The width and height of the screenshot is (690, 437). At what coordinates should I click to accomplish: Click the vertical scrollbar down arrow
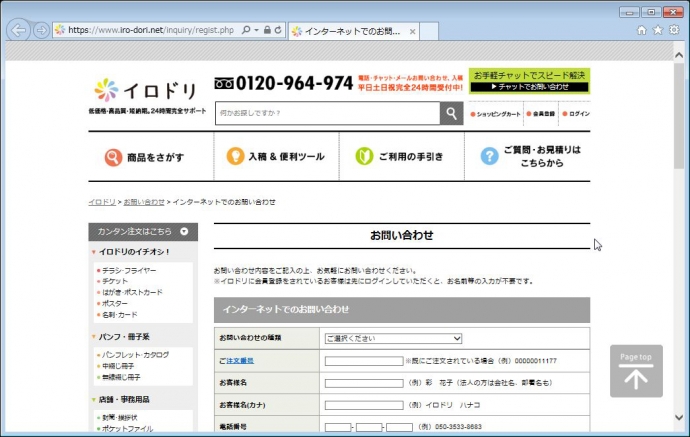679,417
